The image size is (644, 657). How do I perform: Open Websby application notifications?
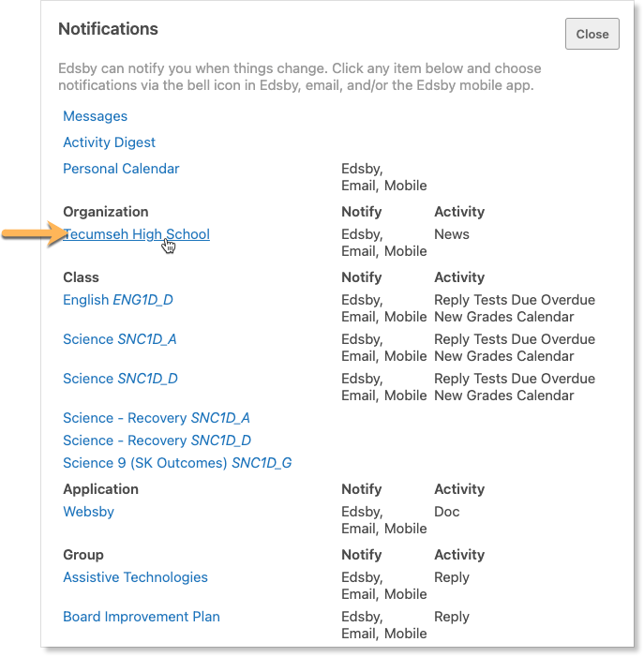[88, 512]
